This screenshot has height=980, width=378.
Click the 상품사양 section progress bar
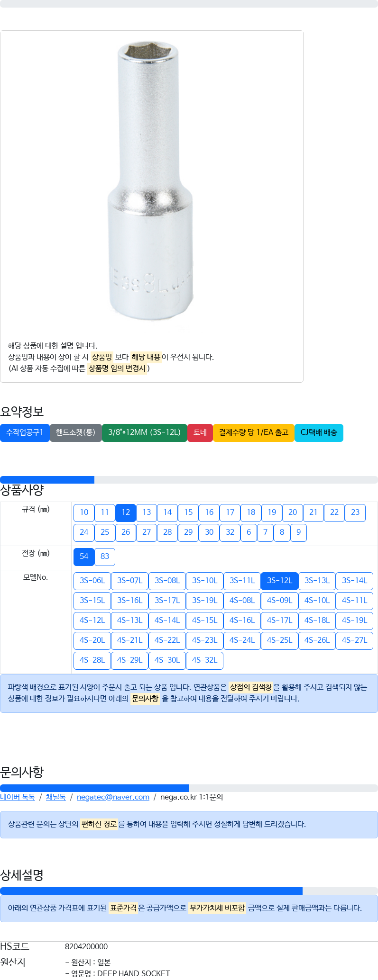[189, 480]
